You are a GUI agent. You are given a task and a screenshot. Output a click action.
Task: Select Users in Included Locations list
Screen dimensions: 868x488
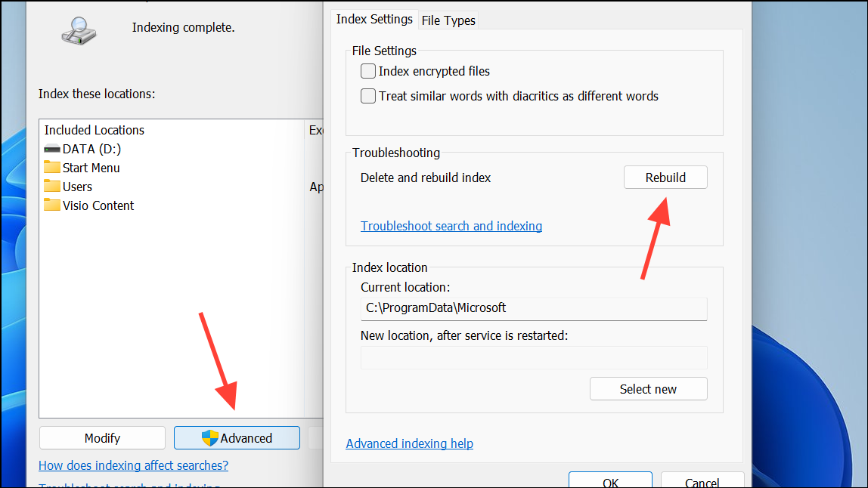click(x=76, y=187)
